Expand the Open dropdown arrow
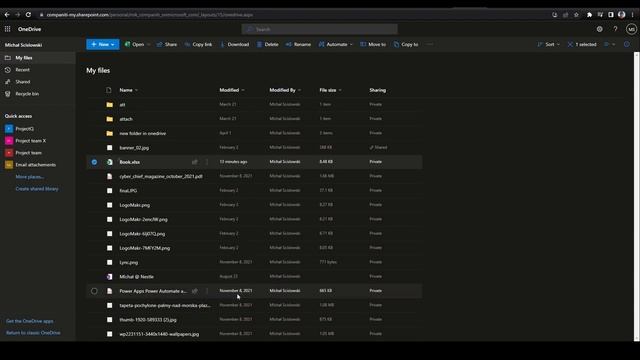The height and width of the screenshot is (360, 640). [x=149, y=44]
